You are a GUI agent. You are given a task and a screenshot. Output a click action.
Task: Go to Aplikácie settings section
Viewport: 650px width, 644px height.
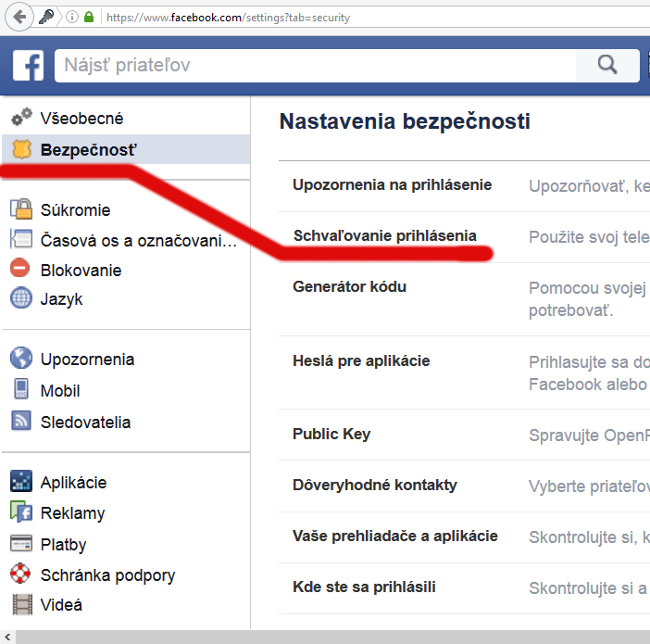[x=73, y=483]
